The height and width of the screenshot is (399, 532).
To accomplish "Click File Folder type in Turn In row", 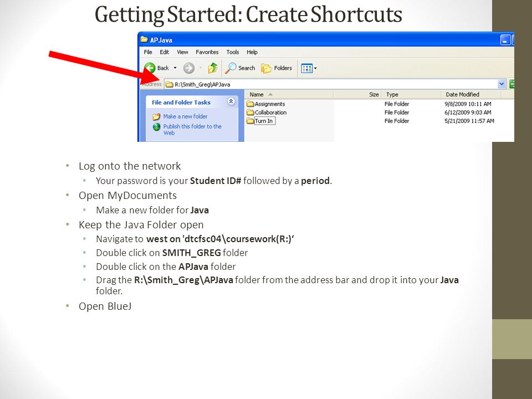I will tap(397, 121).
